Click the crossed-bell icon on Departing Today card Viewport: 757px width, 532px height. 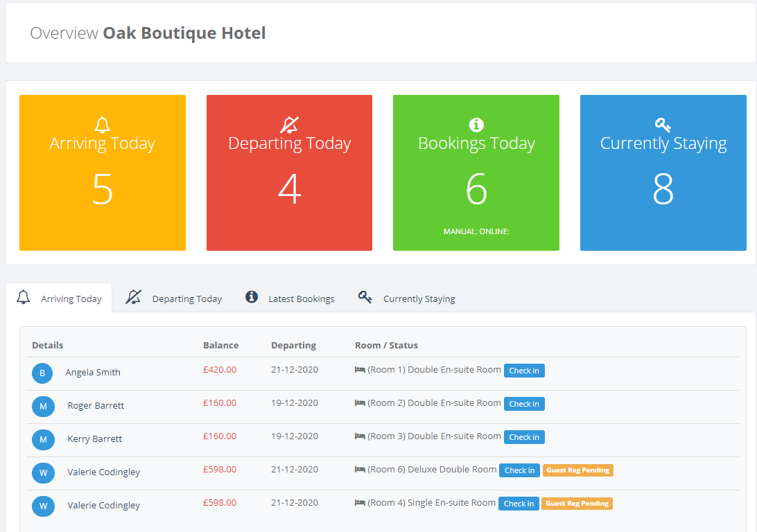(289, 125)
